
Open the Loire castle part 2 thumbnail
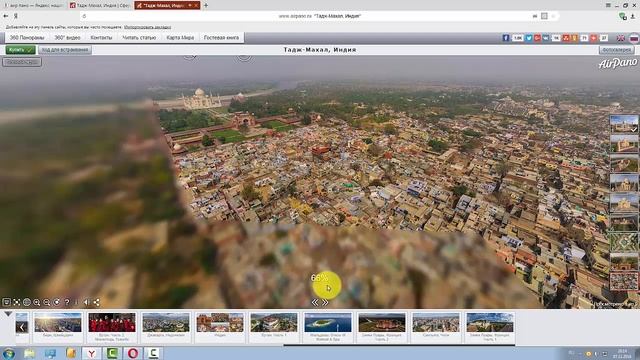[382, 322]
